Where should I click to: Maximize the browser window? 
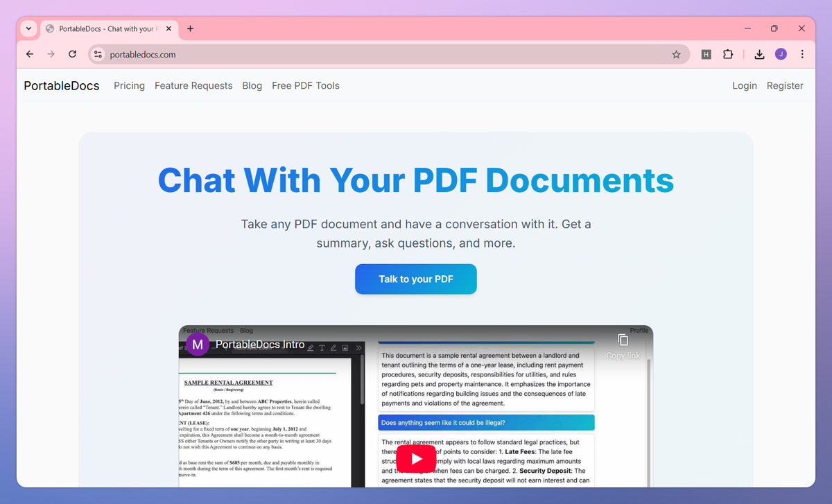point(774,28)
